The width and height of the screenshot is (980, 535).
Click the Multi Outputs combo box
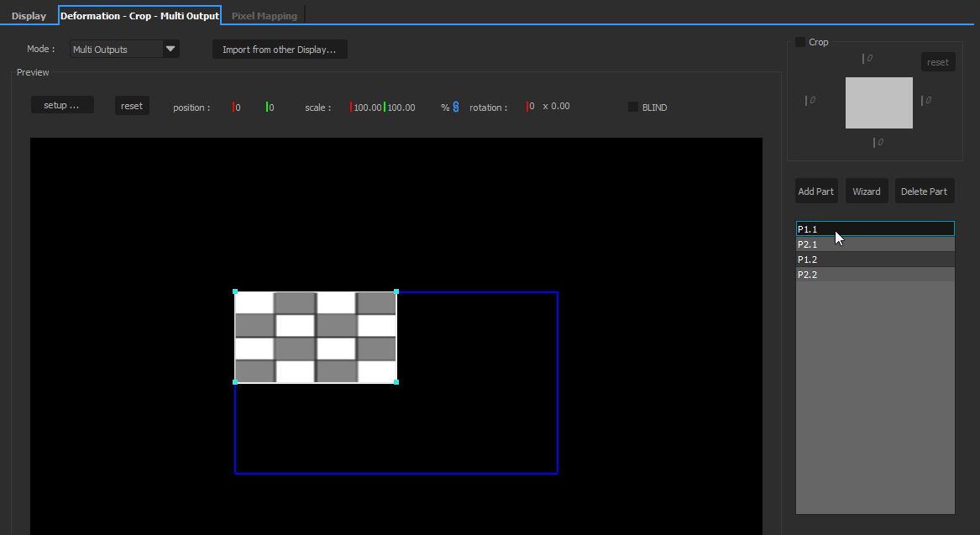tap(116, 50)
